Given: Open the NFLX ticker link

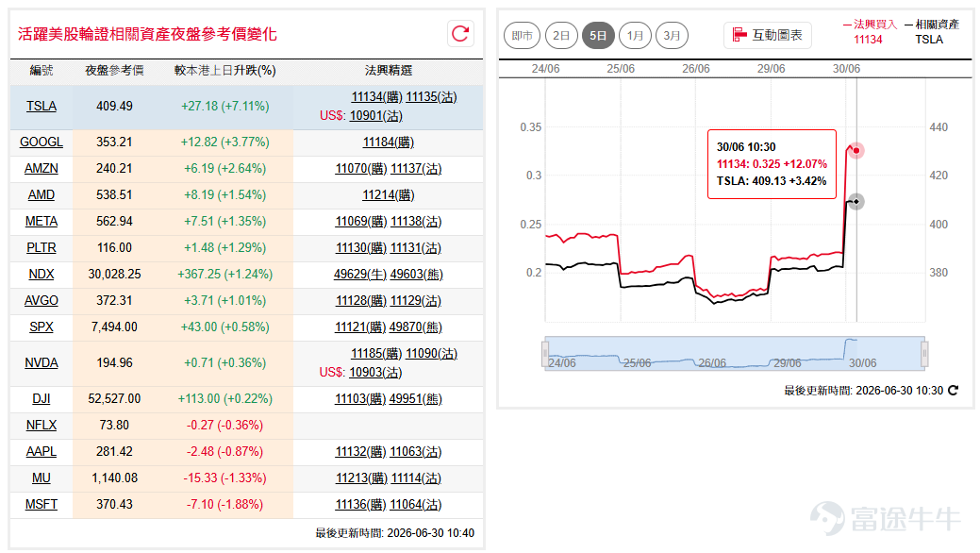Looking at the screenshot, I should coord(42,425).
